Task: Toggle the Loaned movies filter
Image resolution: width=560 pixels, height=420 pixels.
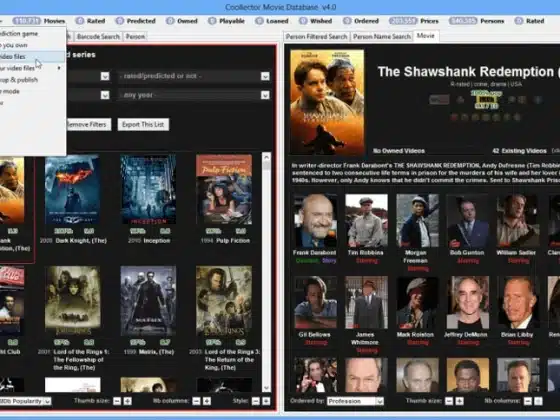Action: point(272,21)
